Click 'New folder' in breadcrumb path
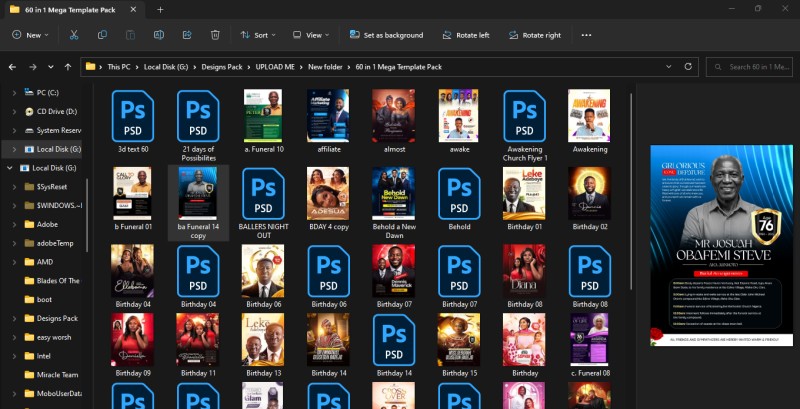Screen dimensions: 800x409 pyautogui.click(x=326, y=67)
